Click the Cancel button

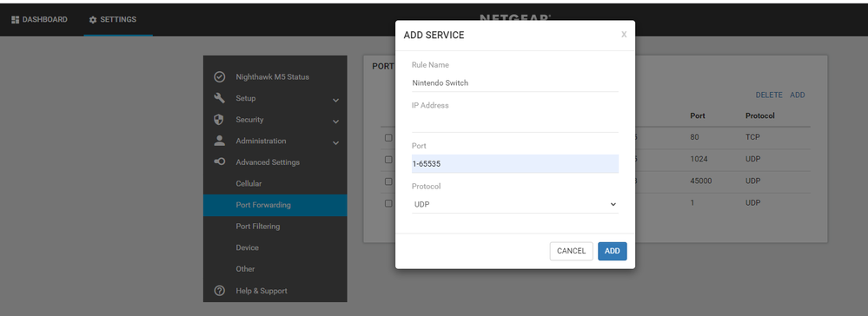tap(572, 251)
